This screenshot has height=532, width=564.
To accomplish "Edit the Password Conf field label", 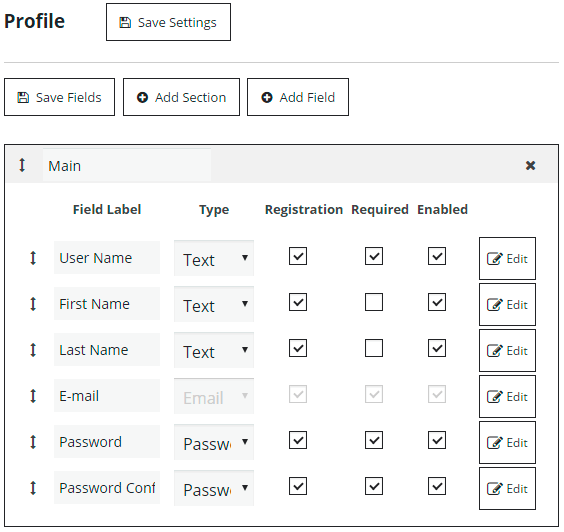I will point(107,488).
